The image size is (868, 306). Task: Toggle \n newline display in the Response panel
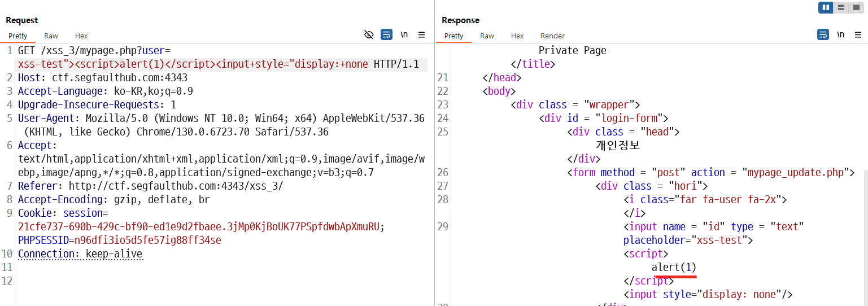pyautogui.click(x=841, y=35)
